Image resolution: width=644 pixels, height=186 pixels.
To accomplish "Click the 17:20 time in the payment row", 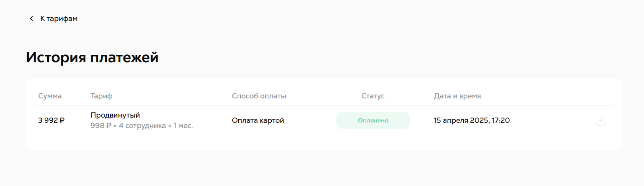I will (501, 120).
